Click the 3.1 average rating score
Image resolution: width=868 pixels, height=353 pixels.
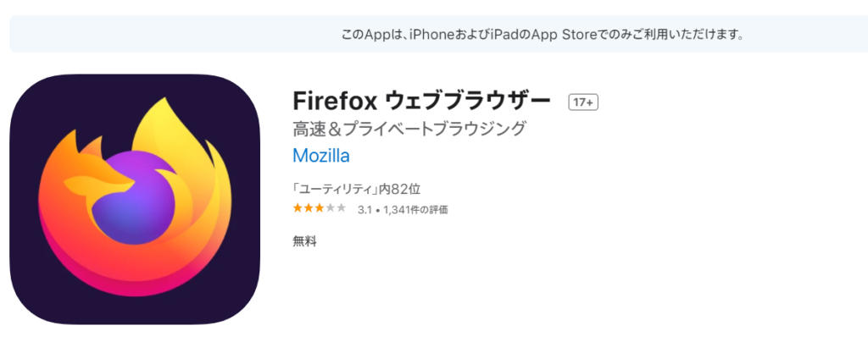click(364, 209)
